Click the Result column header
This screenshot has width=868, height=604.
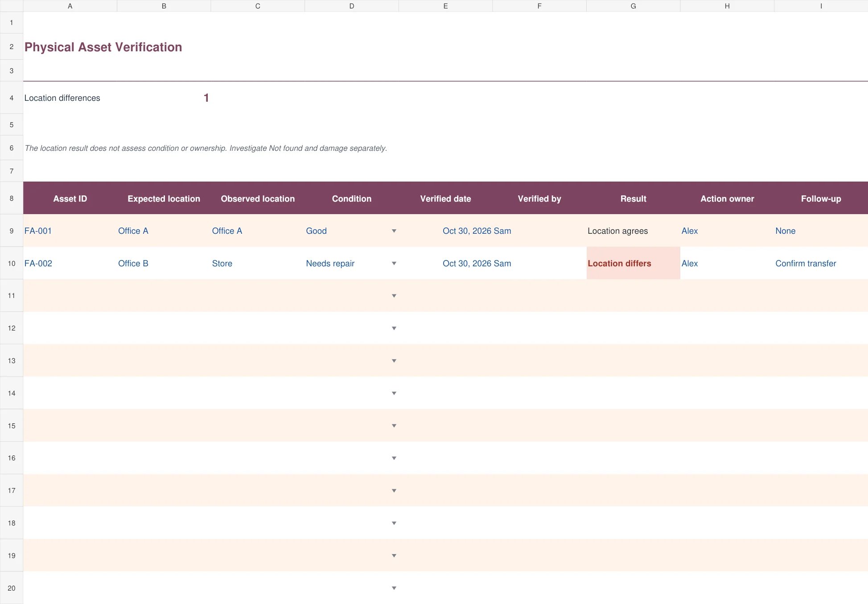point(633,199)
